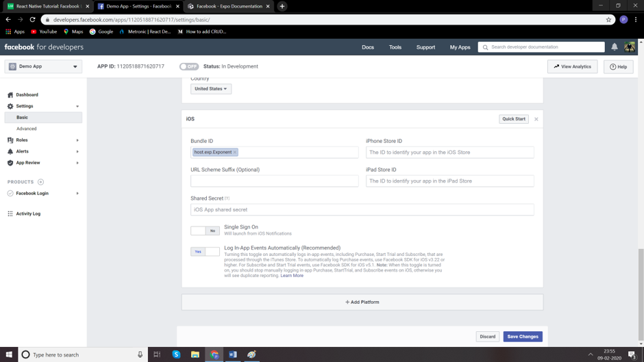Switch to Facebook - Expo Documentation tab

click(230, 6)
